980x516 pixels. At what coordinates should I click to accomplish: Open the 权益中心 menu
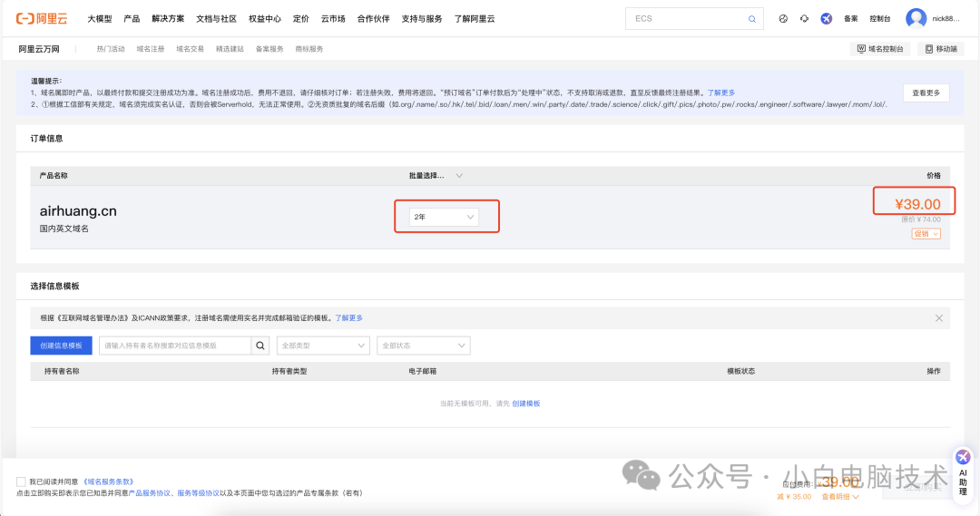[265, 19]
